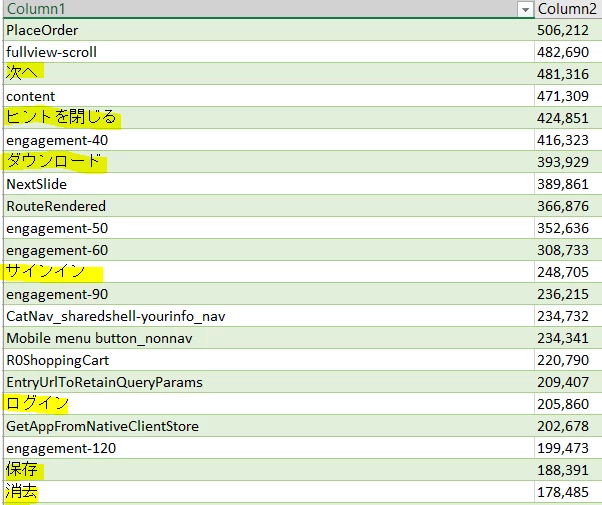Click the value 393,929
The image size is (602, 505).
[562, 162]
